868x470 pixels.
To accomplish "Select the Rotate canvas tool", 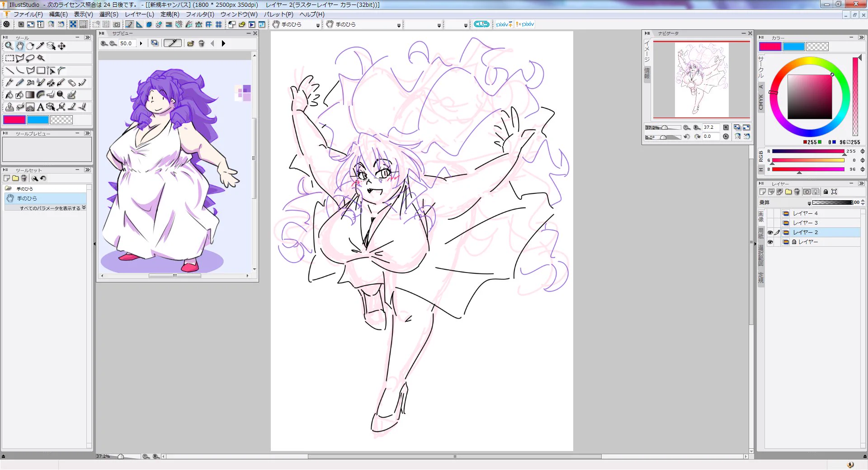I will [x=30, y=46].
